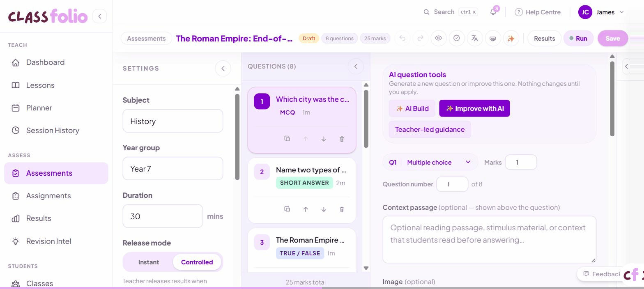Open Session History
644x289 pixels.
(x=56, y=131)
